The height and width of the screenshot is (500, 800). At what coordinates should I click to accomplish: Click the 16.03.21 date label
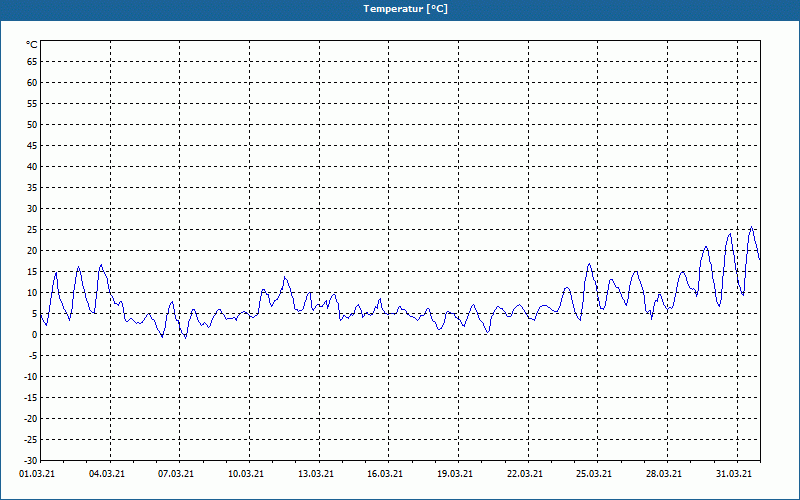tap(385, 474)
